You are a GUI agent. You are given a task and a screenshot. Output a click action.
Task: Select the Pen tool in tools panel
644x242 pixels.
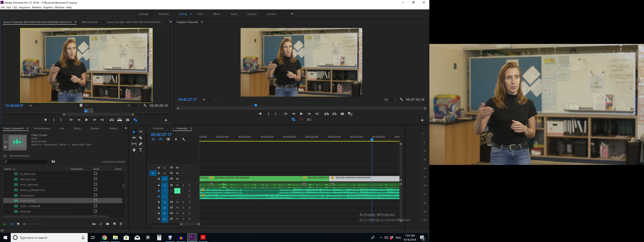[141, 144]
